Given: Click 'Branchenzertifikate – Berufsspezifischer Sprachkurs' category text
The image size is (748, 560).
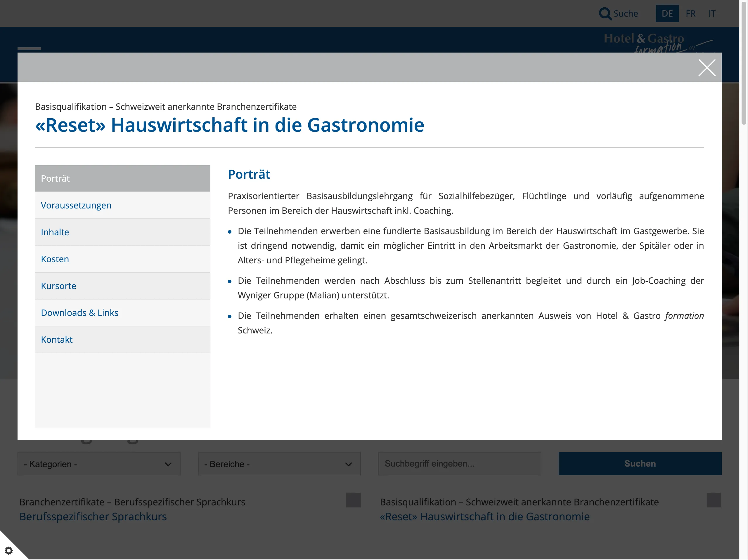Looking at the screenshot, I should 132,502.
